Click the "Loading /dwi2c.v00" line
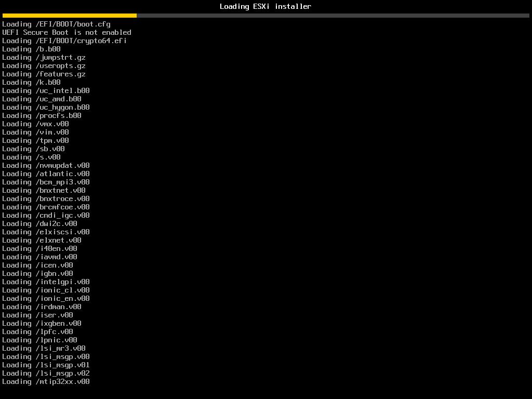Image resolution: width=532 pixels, height=399 pixels. (x=39, y=223)
